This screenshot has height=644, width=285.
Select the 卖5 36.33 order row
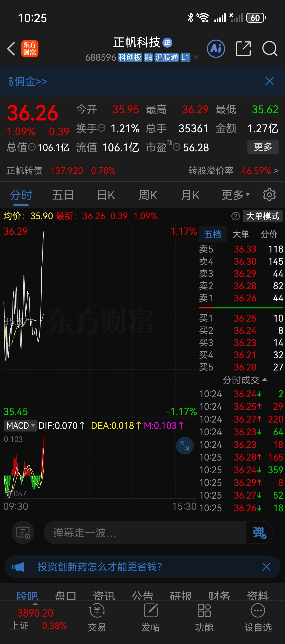[241, 249]
